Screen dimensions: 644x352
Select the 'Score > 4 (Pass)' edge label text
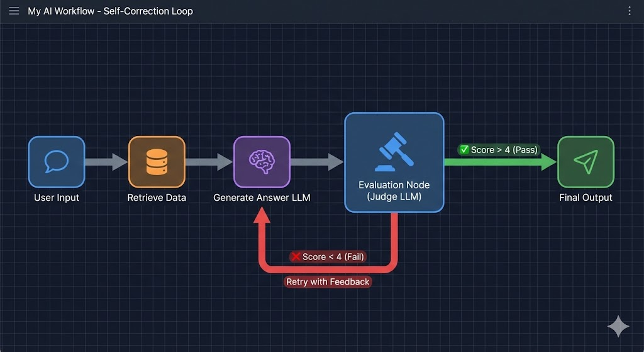[x=505, y=150]
